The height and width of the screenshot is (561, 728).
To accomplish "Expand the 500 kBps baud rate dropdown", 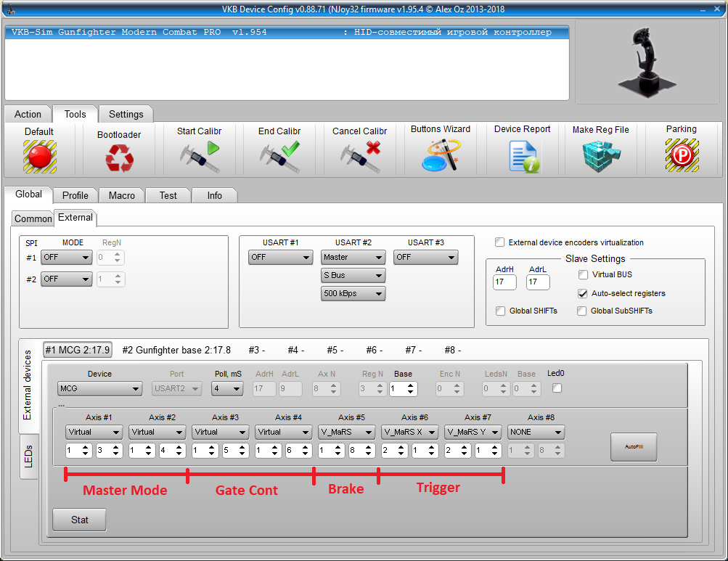I will click(x=353, y=294).
